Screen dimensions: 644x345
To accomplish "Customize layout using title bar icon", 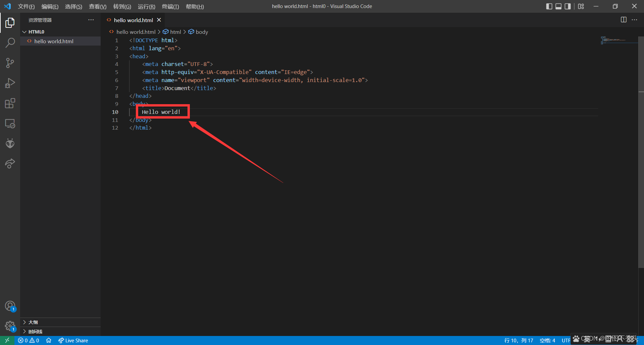I will pos(581,6).
